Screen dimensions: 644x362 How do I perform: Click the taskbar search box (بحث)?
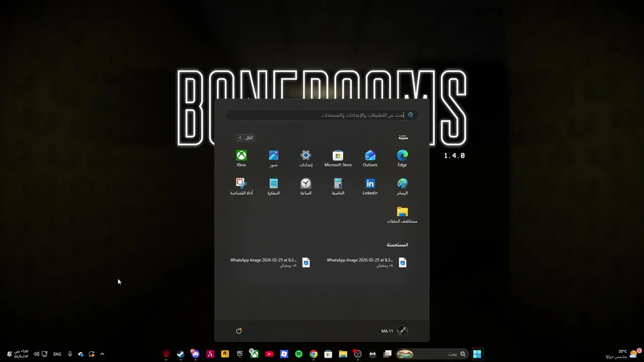431,354
